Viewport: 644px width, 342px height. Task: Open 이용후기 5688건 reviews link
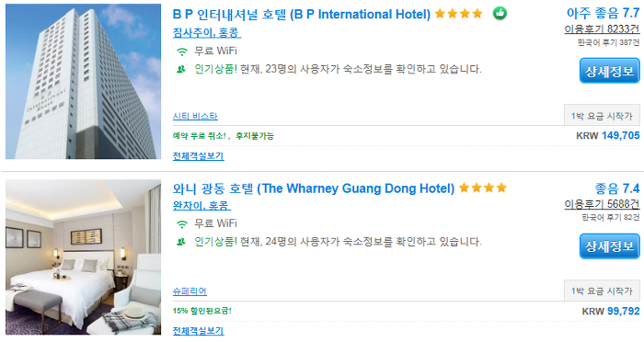[x=602, y=204]
